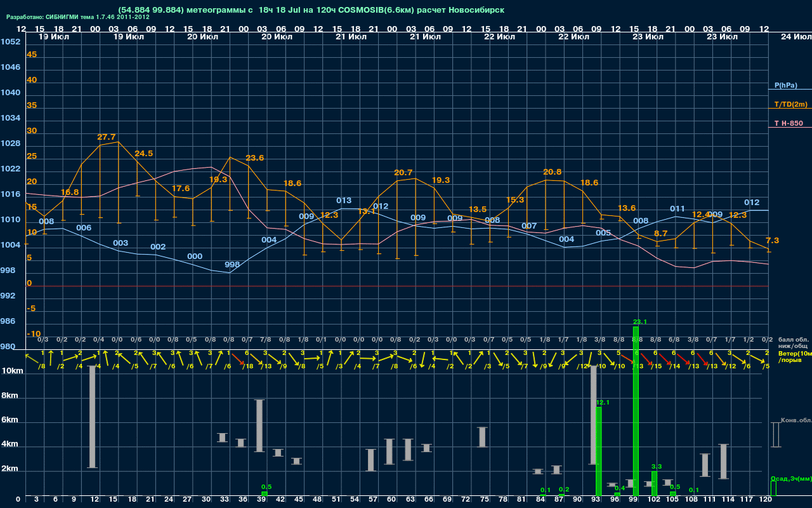Click the green precipitation bar at hour 93
Image resolution: width=812 pixels, height=508 pixels.
598,451
